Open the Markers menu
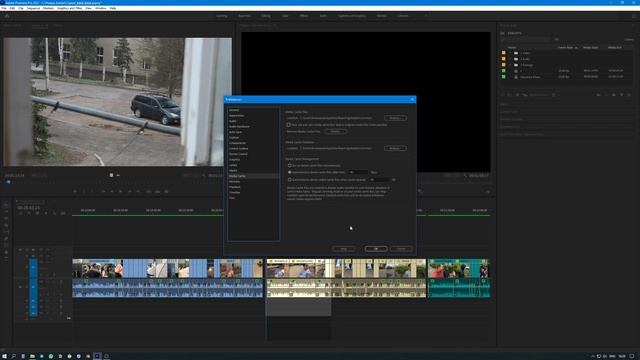The image size is (640, 360). point(48,8)
